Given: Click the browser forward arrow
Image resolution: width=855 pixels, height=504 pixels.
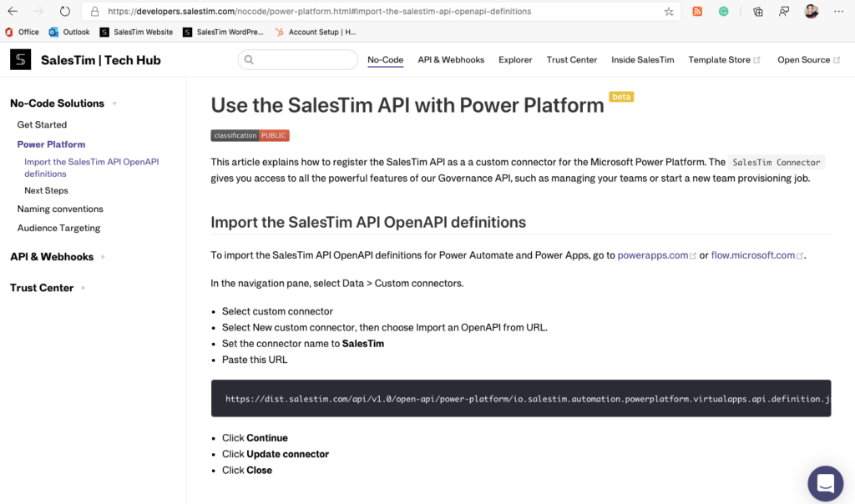Looking at the screenshot, I should point(38,11).
